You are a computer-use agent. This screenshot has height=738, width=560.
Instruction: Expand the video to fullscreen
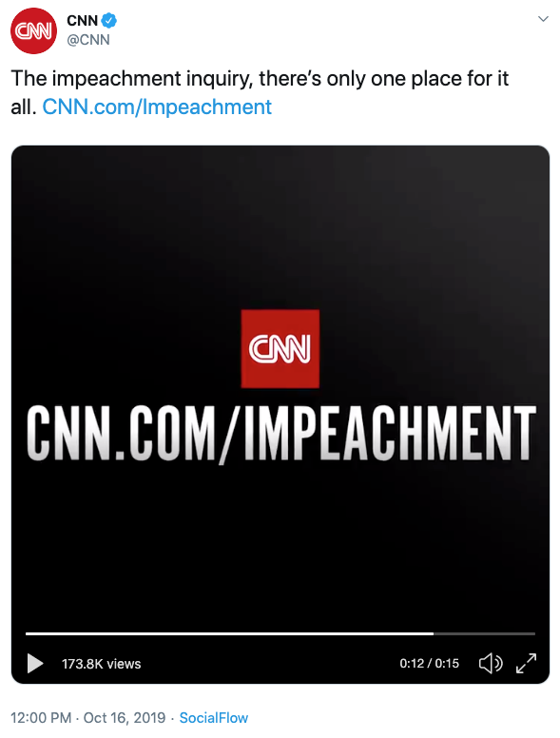pos(526,663)
